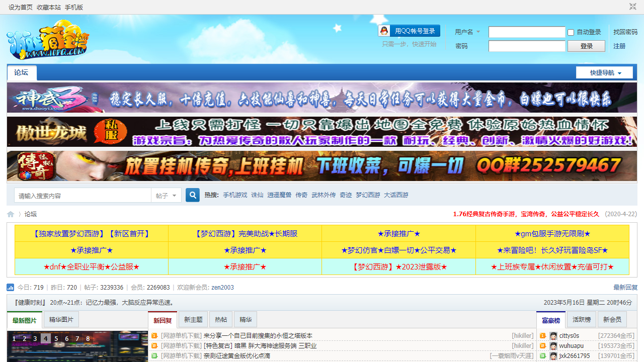The width and height of the screenshot is (644, 362).
Task: Open 独家放置梦幻西游 新区首开 ad link
Action: coord(92,234)
